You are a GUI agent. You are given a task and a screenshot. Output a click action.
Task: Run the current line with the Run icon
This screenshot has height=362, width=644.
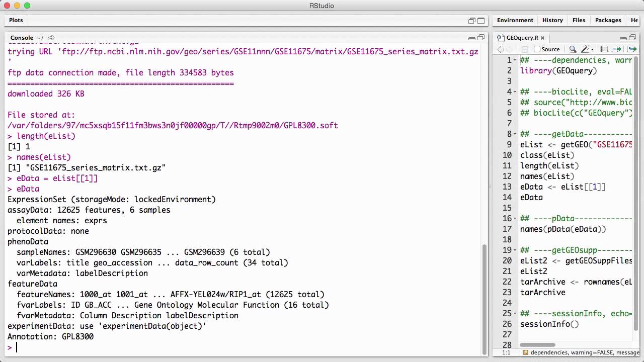click(x=617, y=49)
